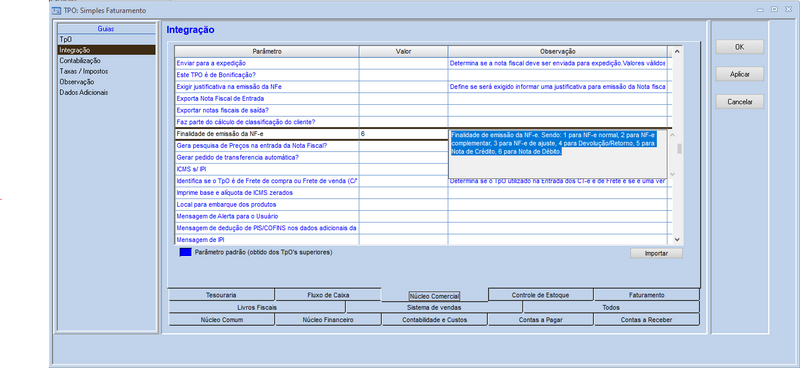Screen dimensions: 800x368
Task: Confirm with the OK button
Action: [739, 47]
